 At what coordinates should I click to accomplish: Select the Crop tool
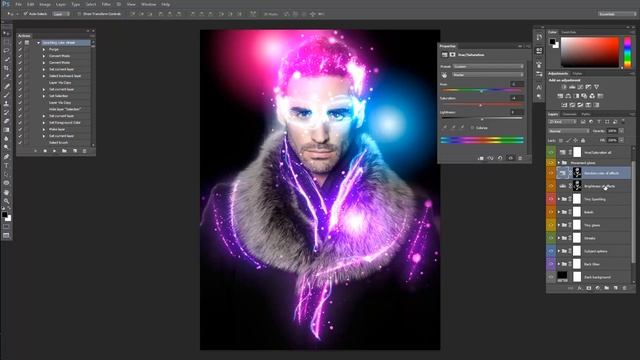[6, 68]
